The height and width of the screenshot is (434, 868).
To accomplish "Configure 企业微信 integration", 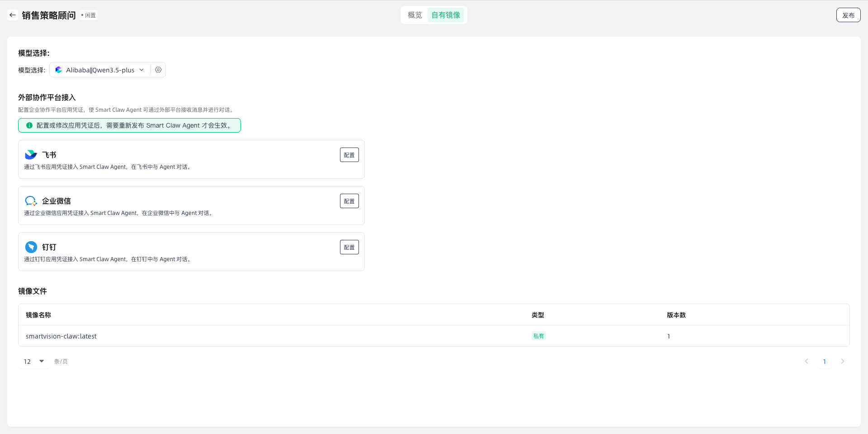I will click(349, 201).
